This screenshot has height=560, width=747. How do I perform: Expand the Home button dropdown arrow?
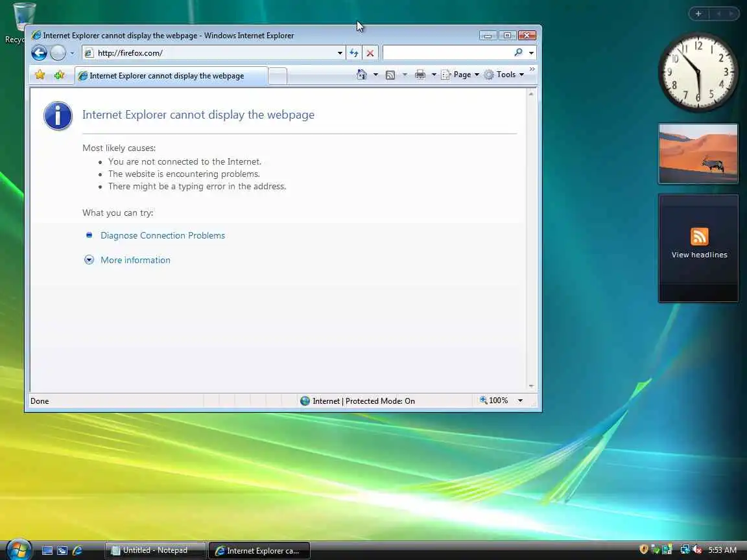(375, 75)
